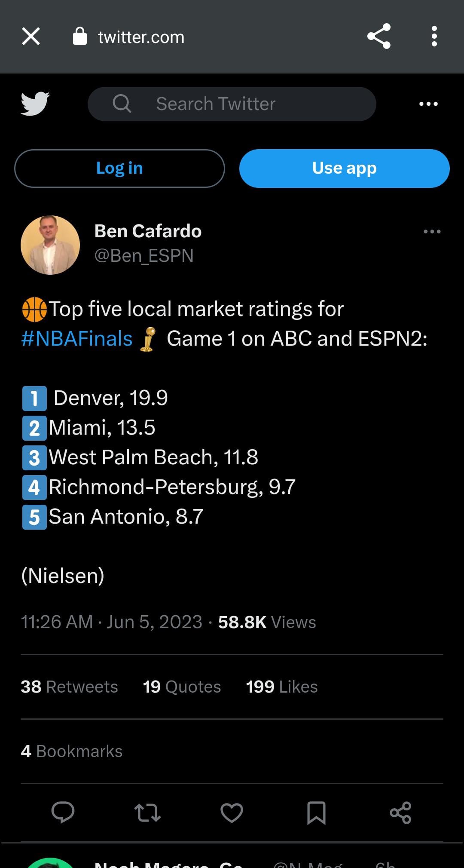View the 38 Retweets list
The image size is (464, 868).
(x=69, y=687)
